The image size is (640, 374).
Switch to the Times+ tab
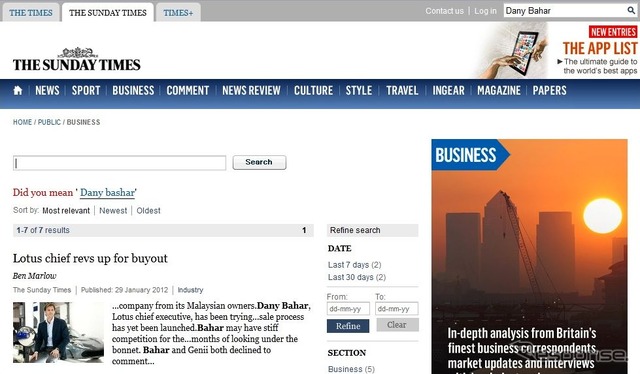click(x=178, y=13)
